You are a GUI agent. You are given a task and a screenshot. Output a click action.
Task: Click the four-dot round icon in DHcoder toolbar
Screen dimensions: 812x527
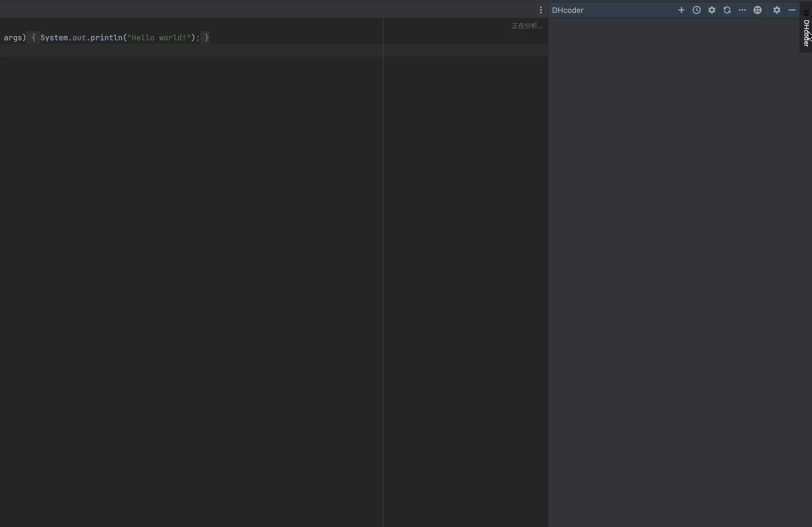pos(758,10)
